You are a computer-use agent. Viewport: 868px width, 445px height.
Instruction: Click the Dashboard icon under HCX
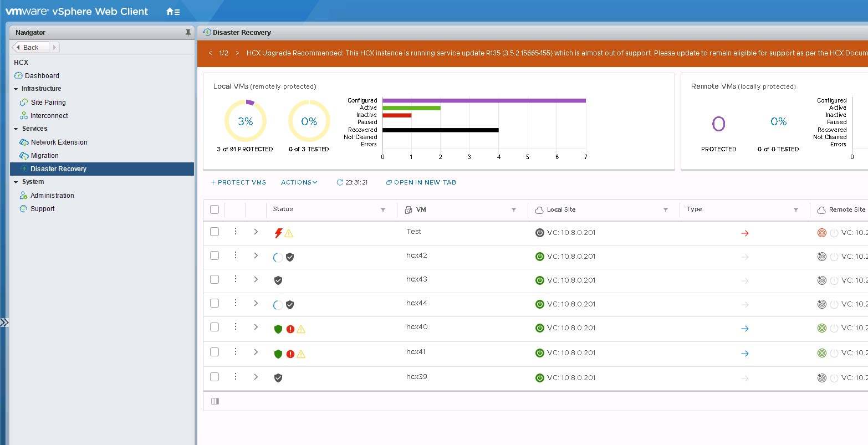(x=19, y=75)
